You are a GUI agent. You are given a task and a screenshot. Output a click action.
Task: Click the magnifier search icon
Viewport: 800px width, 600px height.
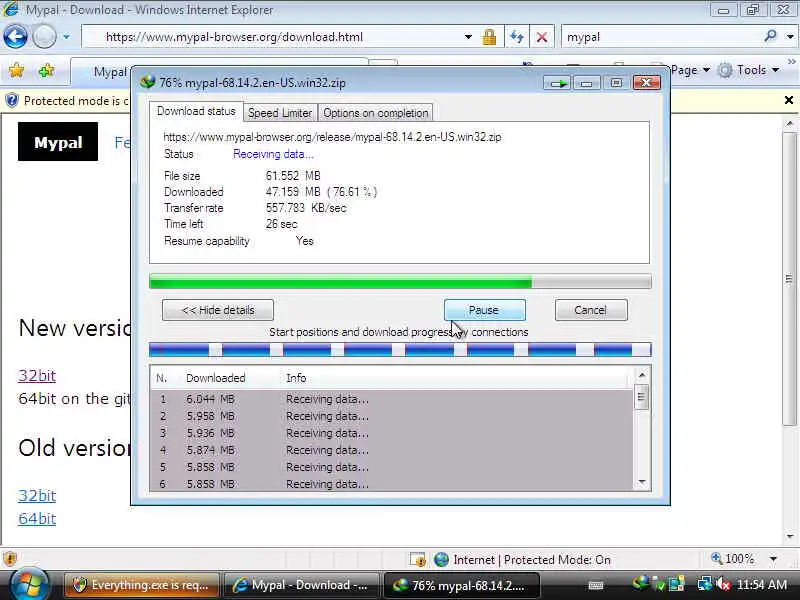[770, 36]
